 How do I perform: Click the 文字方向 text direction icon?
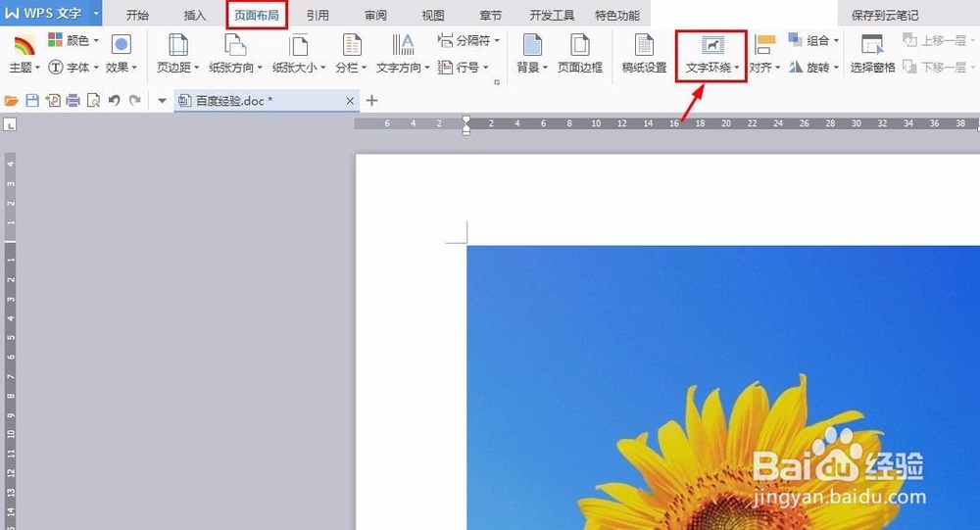403,44
